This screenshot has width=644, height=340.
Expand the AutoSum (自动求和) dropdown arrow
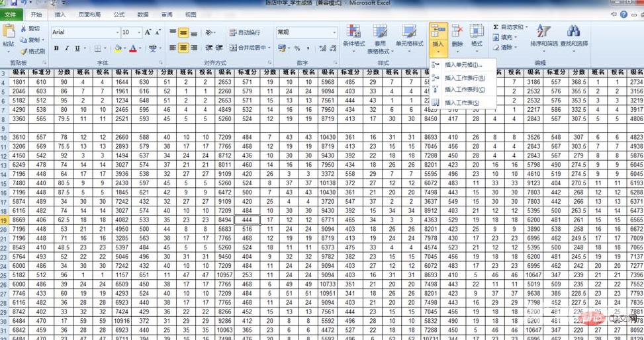pos(526,27)
